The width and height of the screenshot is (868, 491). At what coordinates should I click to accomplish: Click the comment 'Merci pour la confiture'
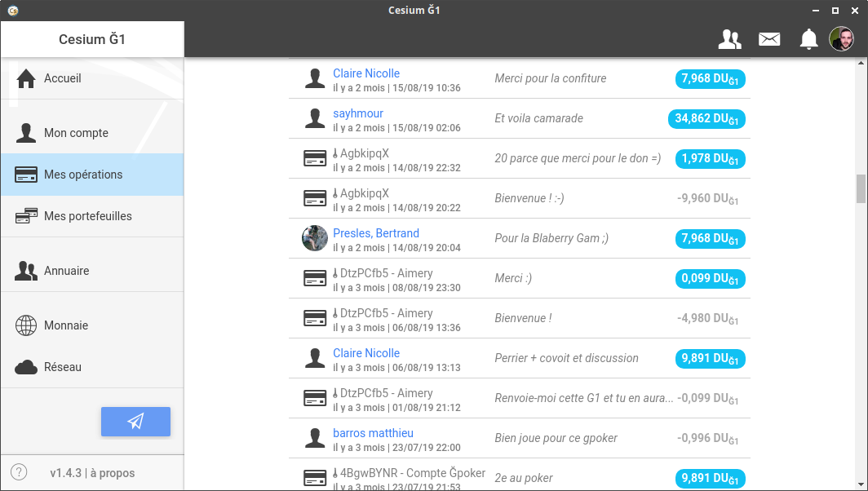(550, 78)
